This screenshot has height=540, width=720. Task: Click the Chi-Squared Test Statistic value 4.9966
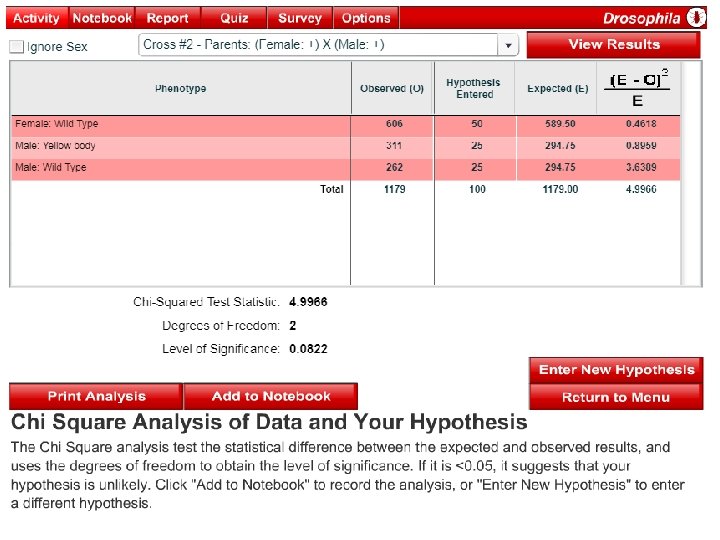click(x=308, y=302)
